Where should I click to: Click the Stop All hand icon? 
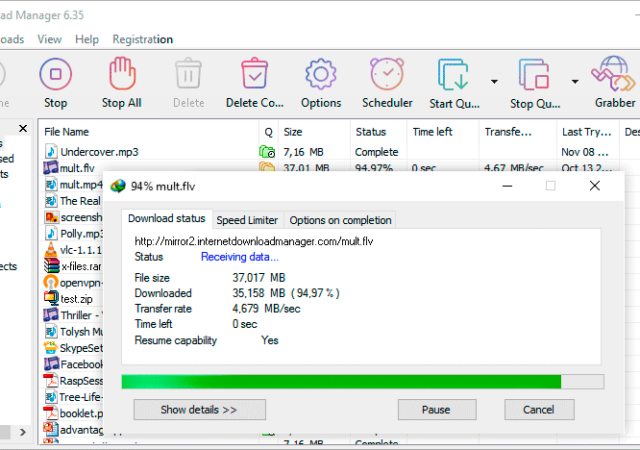122,73
